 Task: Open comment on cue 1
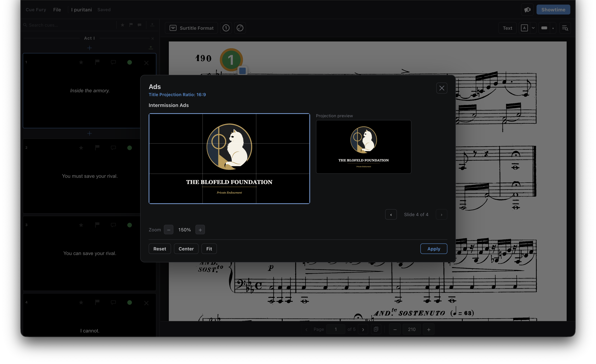tap(113, 62)
